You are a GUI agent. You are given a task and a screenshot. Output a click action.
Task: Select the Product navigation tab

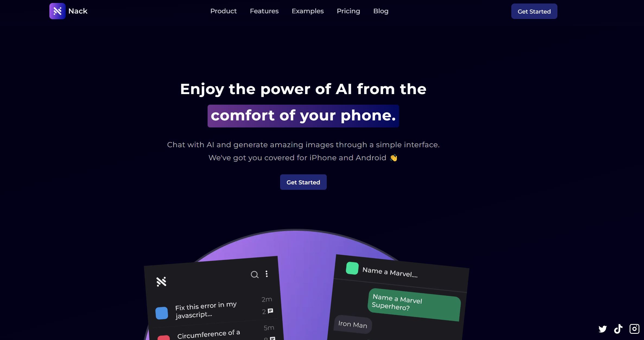(x=223, y=11)
